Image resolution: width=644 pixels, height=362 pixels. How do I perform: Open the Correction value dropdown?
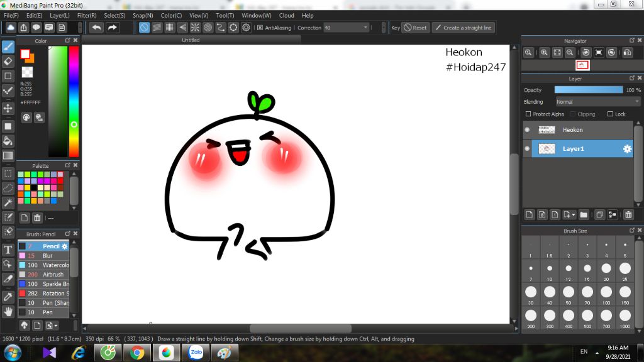coord(365,28)
